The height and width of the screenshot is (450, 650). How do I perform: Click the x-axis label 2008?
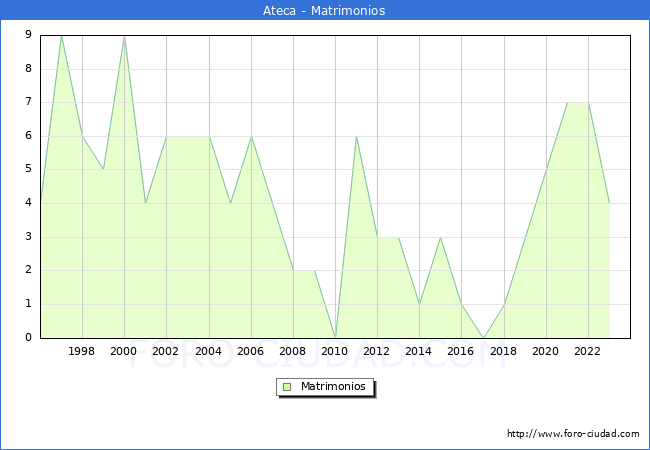[292, 351]
